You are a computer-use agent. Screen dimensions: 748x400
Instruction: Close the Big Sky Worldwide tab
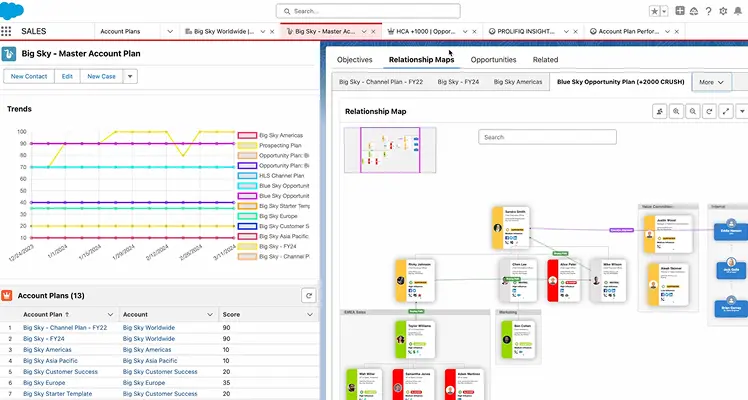[272, 31]
